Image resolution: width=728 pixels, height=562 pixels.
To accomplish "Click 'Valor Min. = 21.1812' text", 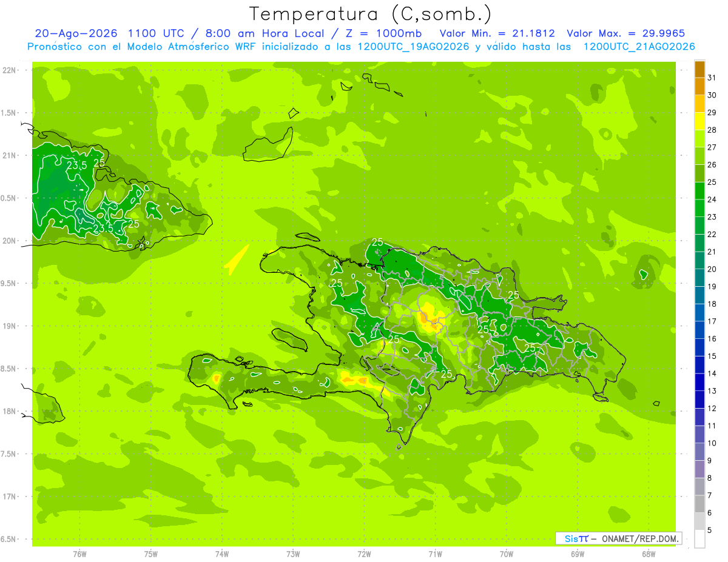I will 497,33.
